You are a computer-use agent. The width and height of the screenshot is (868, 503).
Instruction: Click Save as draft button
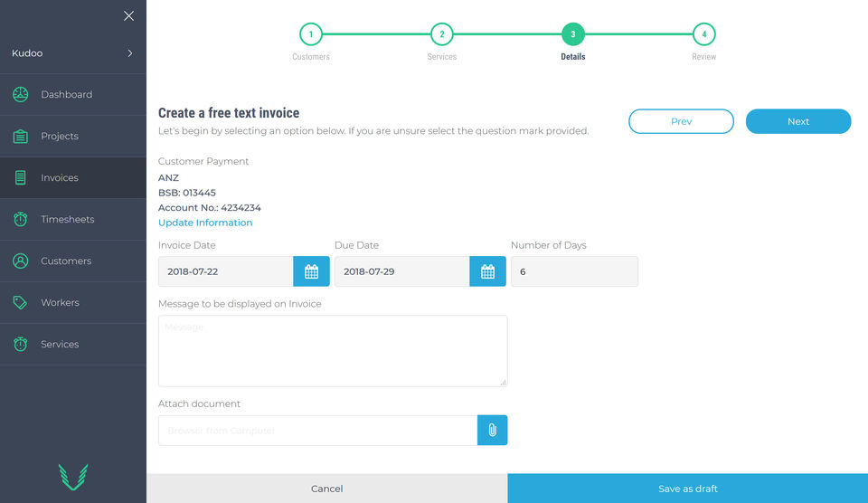(687, 489)
